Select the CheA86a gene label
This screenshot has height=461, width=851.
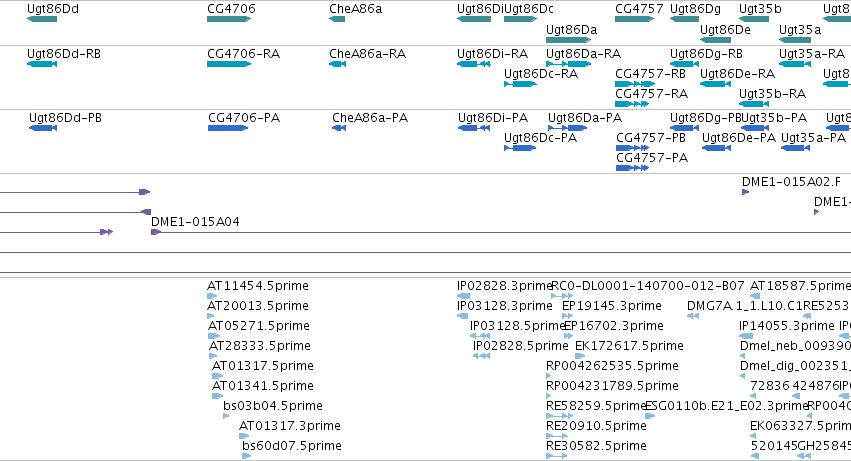pyautogui.click(x=355, y=9)
